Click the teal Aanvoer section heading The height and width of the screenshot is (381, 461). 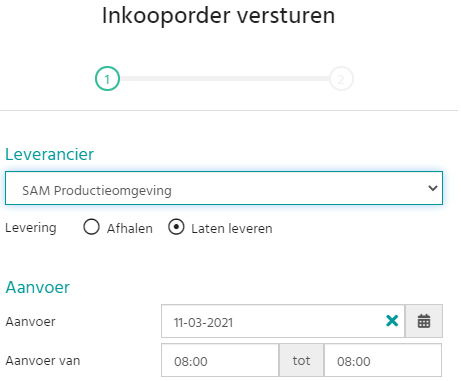pos(38,287)
